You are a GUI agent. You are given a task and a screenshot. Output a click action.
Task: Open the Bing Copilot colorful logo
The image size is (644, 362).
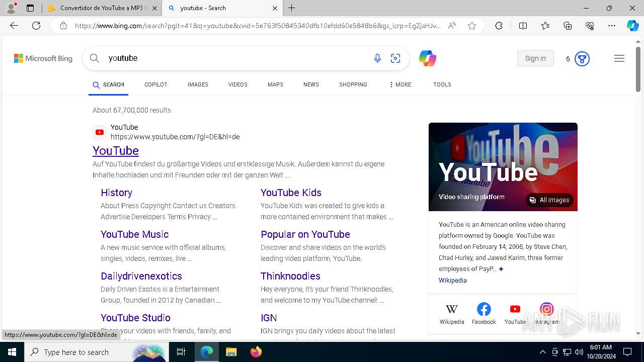[x=428, y=58]
